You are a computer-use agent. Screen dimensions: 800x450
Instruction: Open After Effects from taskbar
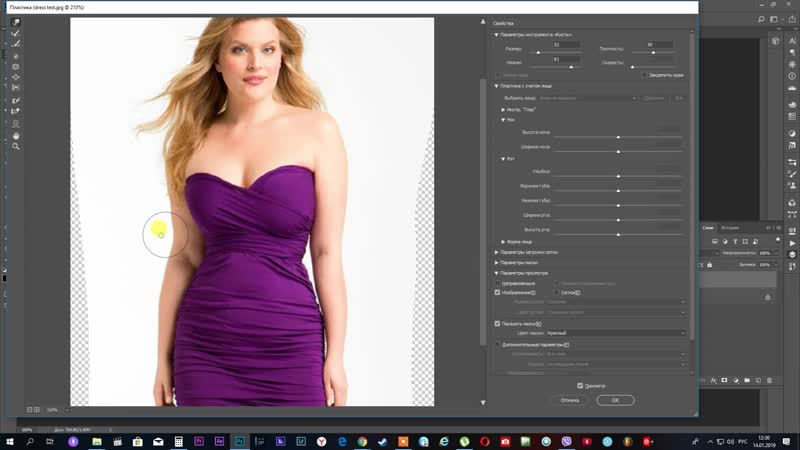coord(219,442)
